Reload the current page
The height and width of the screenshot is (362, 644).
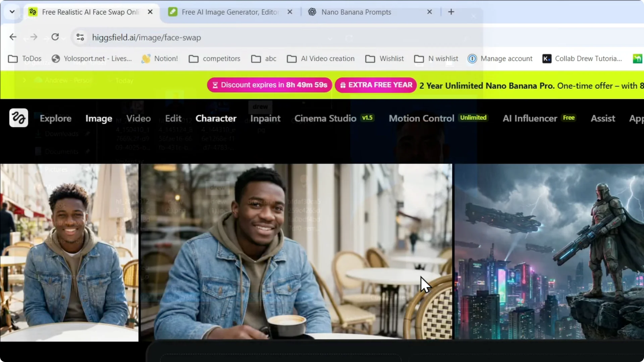pos(55,37)
